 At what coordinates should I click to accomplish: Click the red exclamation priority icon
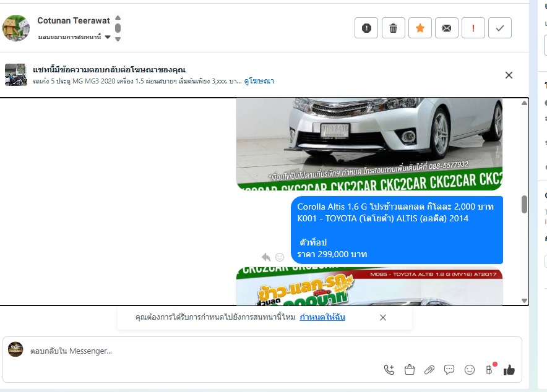click(x=473, y=28)
